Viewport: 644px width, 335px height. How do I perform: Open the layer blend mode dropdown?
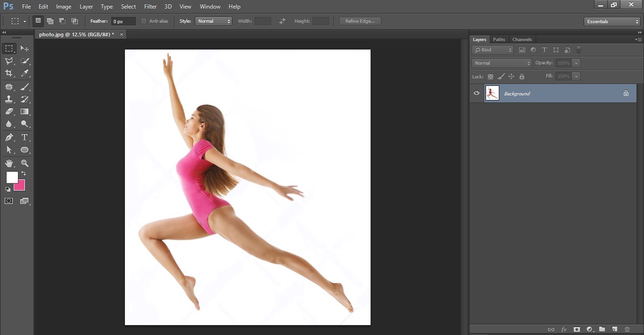click(x=502, y=63)
